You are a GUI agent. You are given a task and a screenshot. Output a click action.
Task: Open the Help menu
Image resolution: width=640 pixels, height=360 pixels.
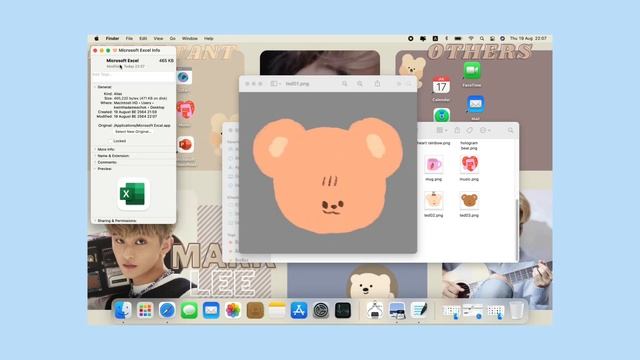[209, 38]
